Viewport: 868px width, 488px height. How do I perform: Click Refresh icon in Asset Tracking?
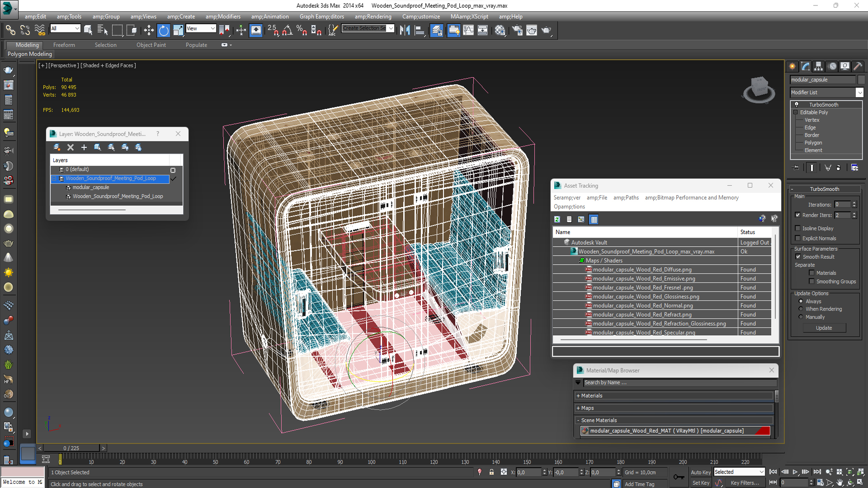tap(557, 220)
